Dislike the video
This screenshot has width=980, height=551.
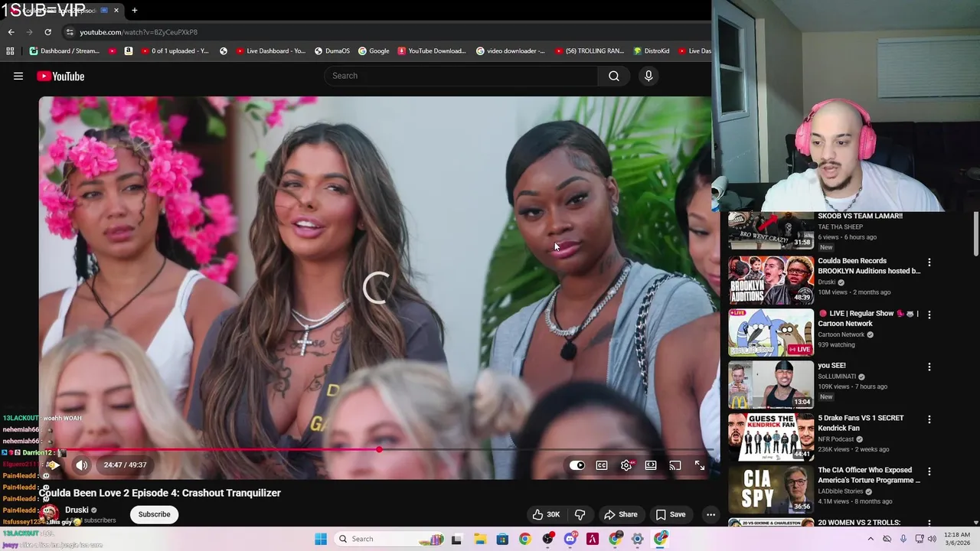pos(580,514)
